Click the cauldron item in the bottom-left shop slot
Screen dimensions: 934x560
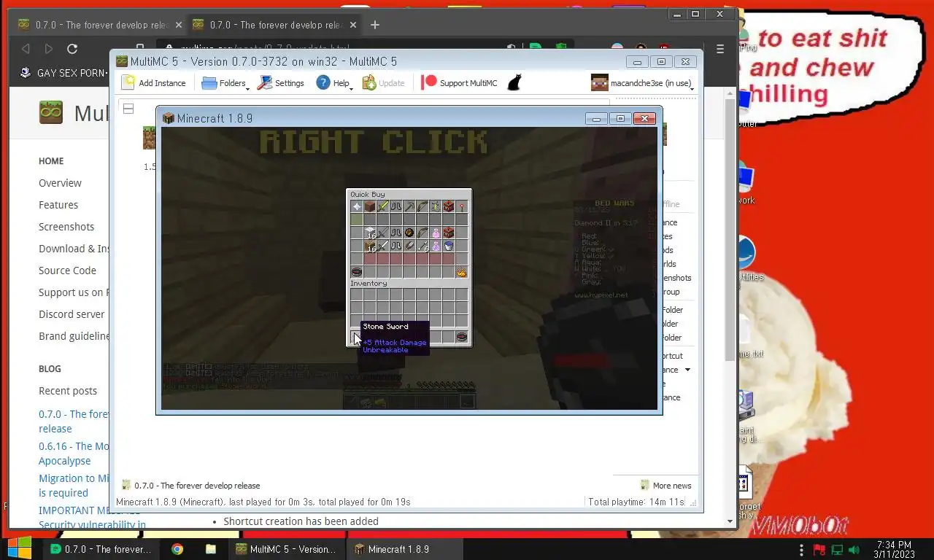point(357,272)
